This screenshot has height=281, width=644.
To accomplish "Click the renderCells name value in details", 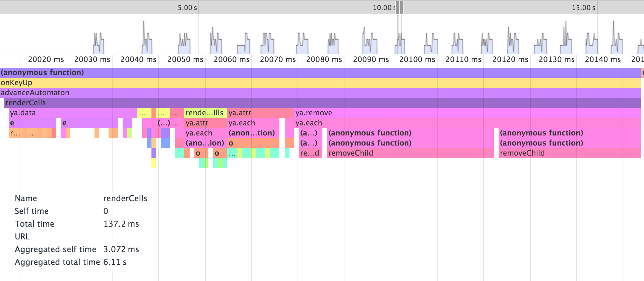I will click(x=125, y=199).
